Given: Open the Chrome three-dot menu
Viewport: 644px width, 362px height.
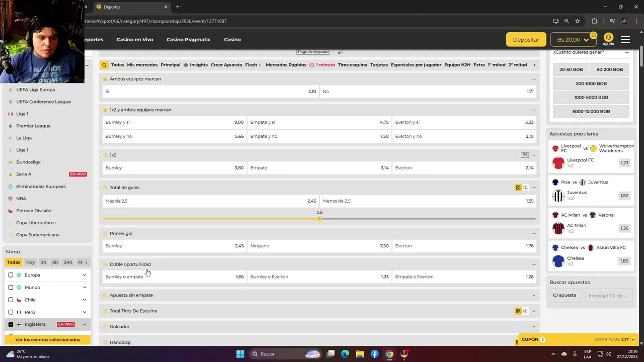Looking at the screenshot, I should click(x=636, y=21).
